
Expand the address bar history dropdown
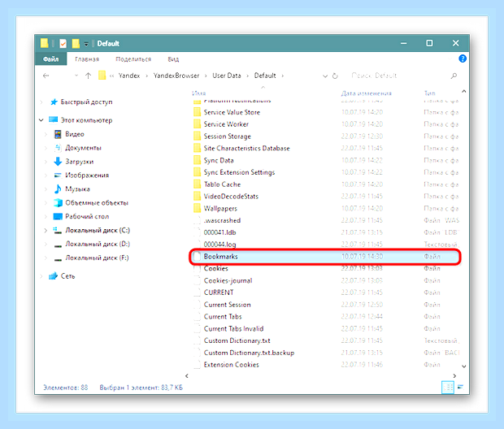[325, 76]
